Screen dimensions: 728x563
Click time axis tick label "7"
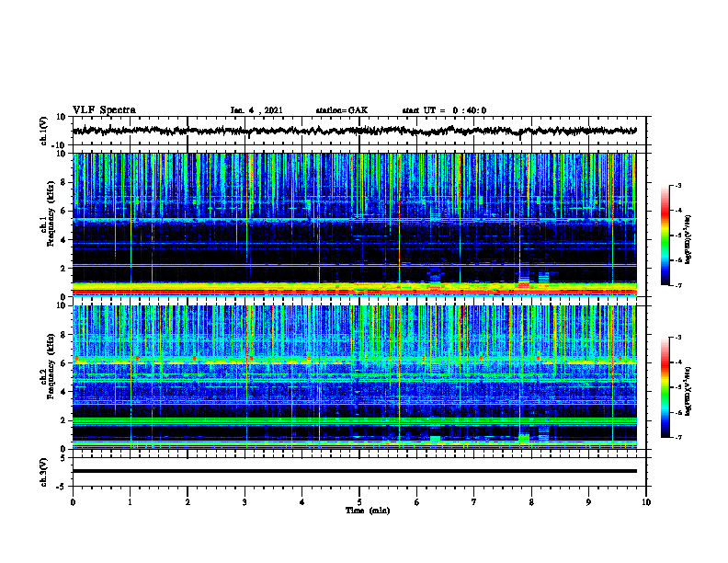[474, 502]
